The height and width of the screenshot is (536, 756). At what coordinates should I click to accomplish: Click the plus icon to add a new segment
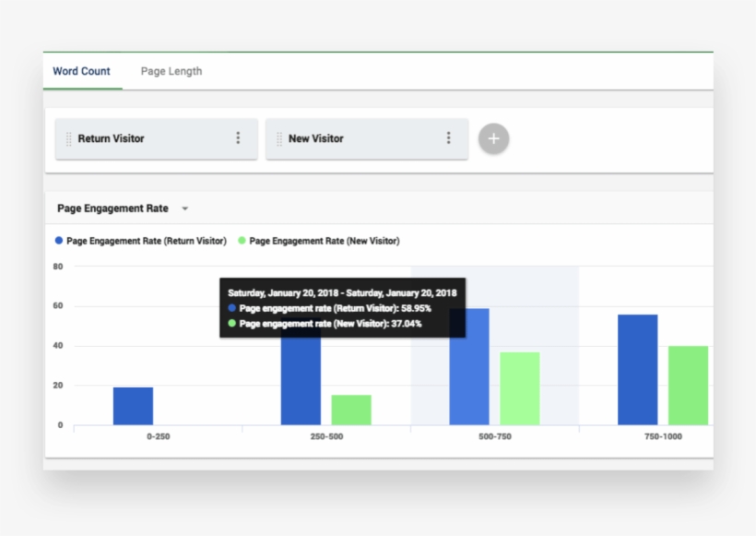tap(493, 138)
